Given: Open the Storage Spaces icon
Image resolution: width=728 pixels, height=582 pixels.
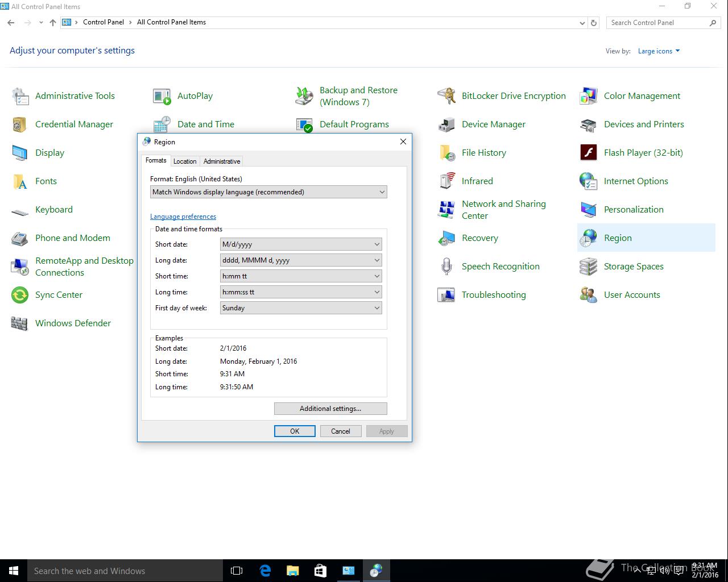Looking at the screenshot, I should coord(589,267).
